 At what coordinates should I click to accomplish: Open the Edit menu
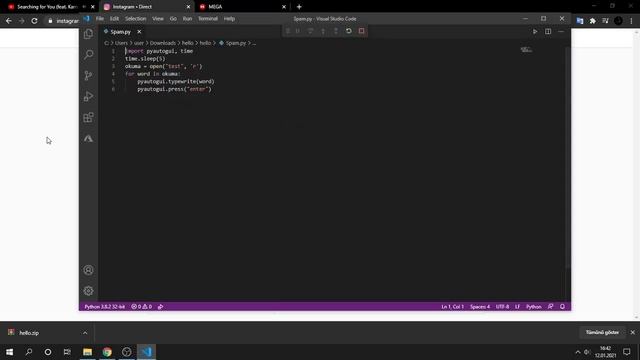click(x=114, y=19)
